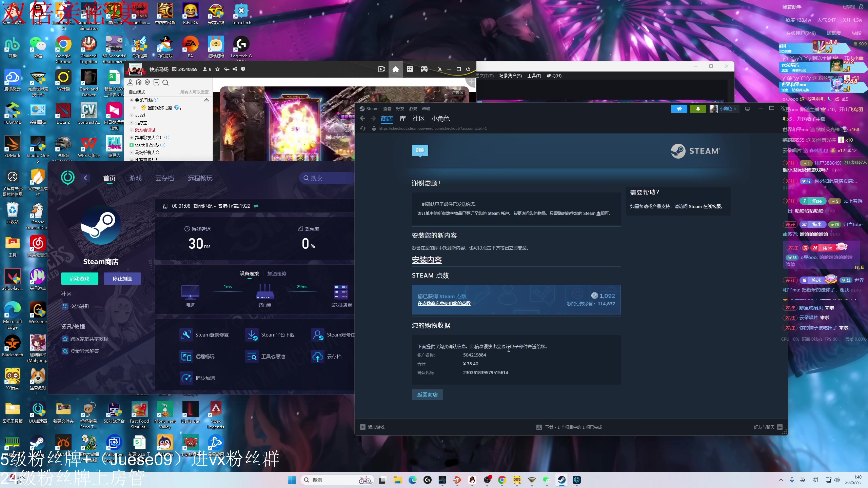
Task: Show hidden icons in system tray
Action: 781,480
